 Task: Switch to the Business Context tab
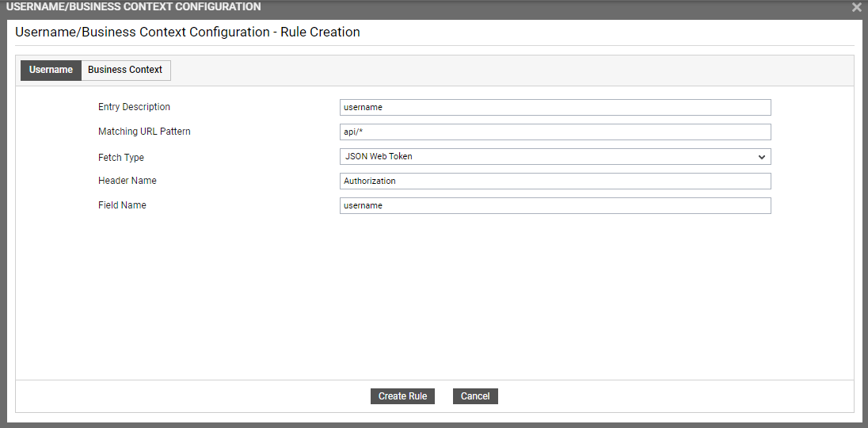point(125,70)
